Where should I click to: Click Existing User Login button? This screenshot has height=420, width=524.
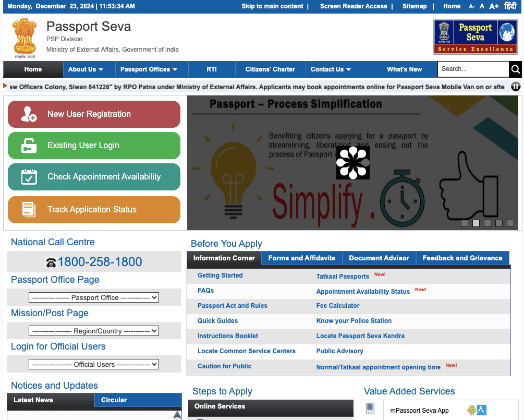(94, 146)
